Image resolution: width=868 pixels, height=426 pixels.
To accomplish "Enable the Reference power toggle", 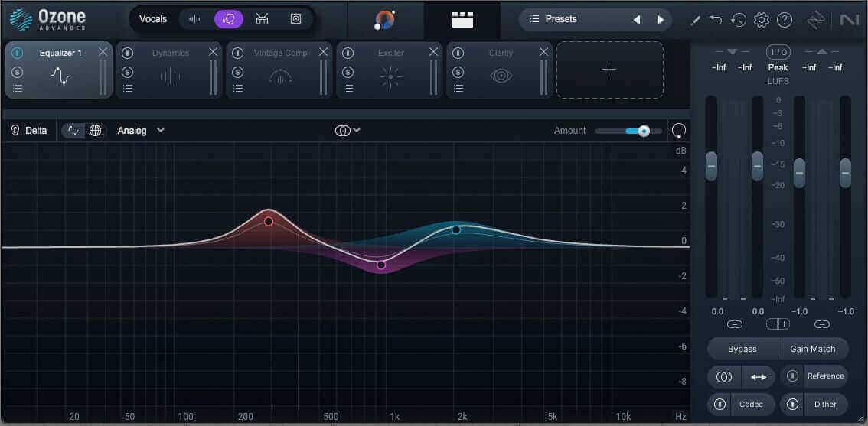I will click(793, 376).
